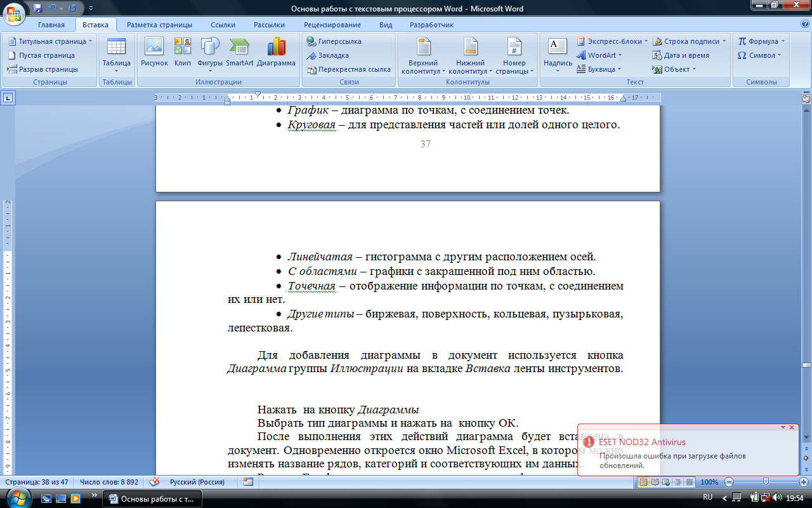The height and width of the screenshot is (508, 812).
Task: Toggle the ruler with the Линейка button
Action: coord(806,98)
